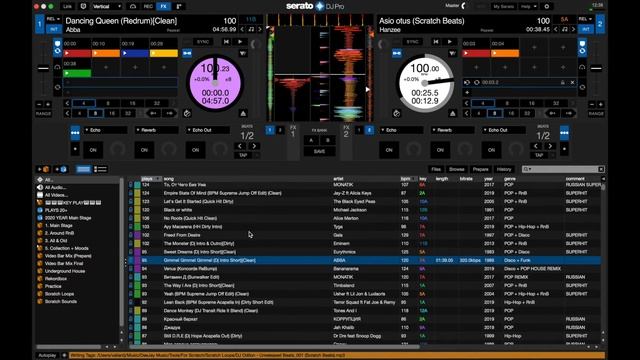Trigger deck 1 yellow cue at 00:28
The height and width of the screenshot is (360, 640).
pyautogui.click(x=164, y=53)
